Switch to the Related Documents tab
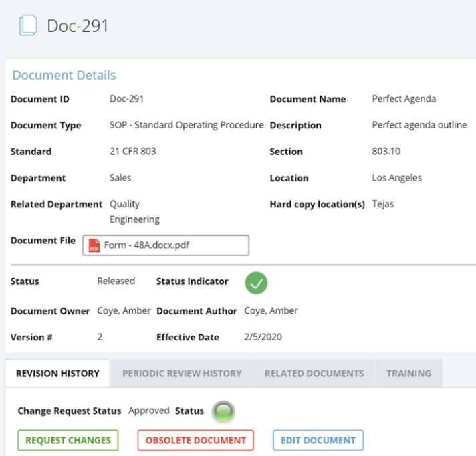This screenshot has width=476, height=456. (314, 374)
